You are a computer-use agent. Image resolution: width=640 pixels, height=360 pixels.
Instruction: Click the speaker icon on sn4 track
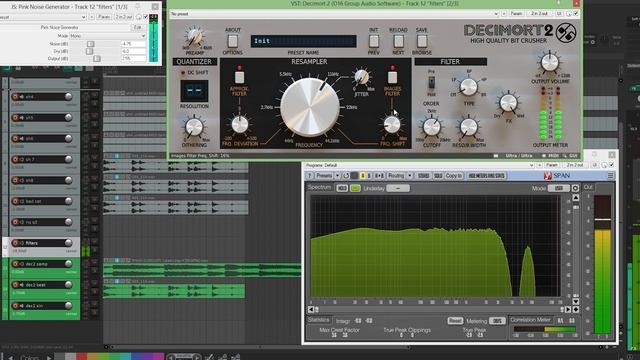click(x=22, y=97)
